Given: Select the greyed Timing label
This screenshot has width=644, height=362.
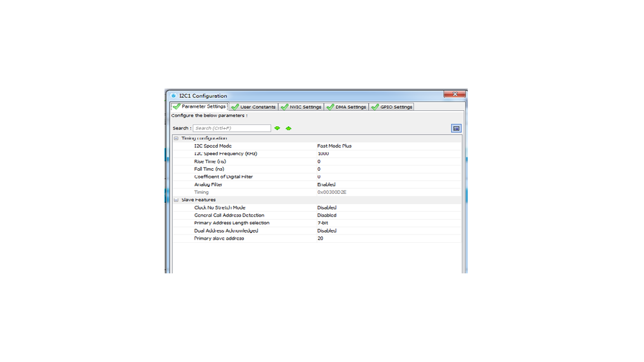Looking at the screenshot, I should click(x=201, y=192).
